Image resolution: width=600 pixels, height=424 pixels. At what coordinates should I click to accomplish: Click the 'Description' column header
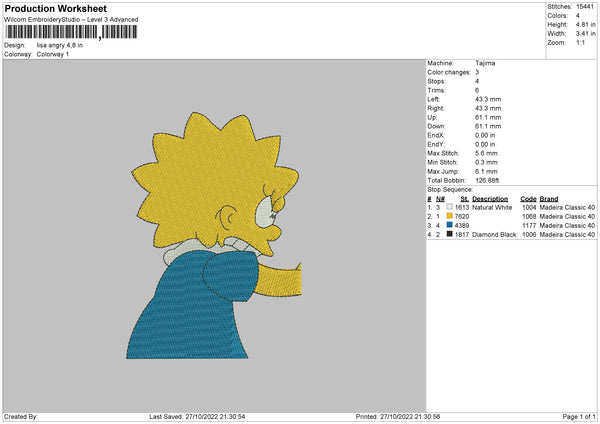tap(490, 199)
